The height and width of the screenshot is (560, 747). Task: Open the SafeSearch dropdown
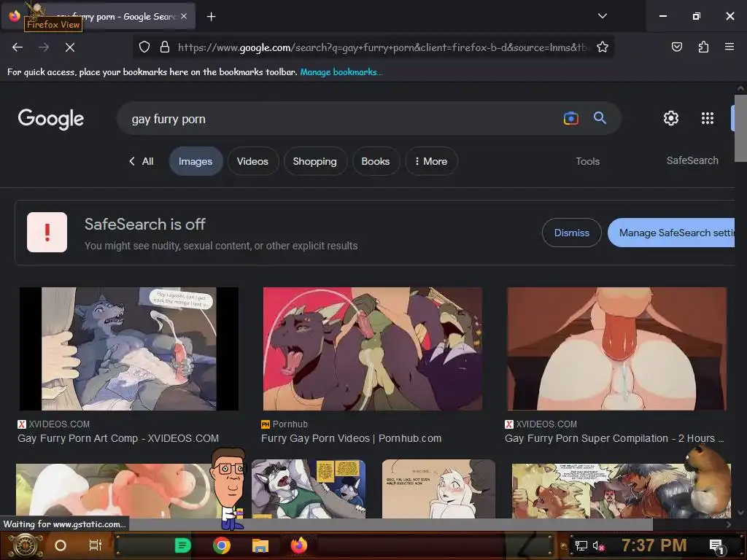coord(692,160)
